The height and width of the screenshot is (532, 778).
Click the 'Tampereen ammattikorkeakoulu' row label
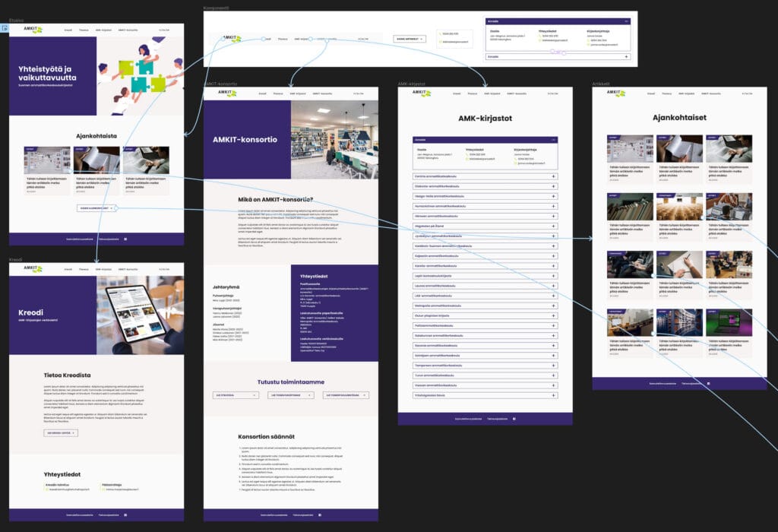coord(438,366)
